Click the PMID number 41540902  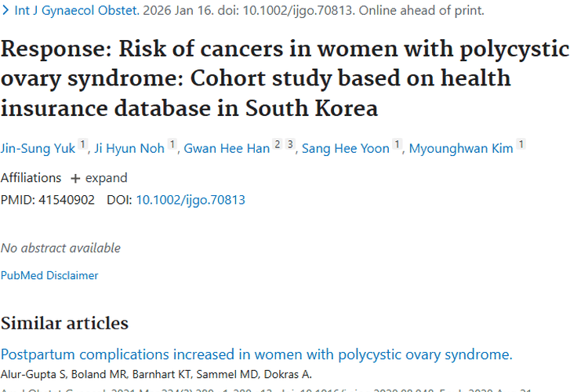click(x=66, y=200)
